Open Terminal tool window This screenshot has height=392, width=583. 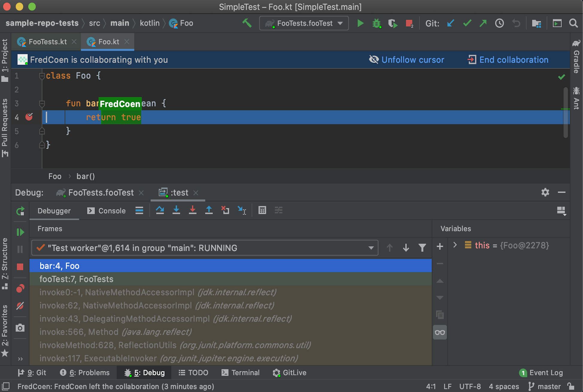point(240,373)
